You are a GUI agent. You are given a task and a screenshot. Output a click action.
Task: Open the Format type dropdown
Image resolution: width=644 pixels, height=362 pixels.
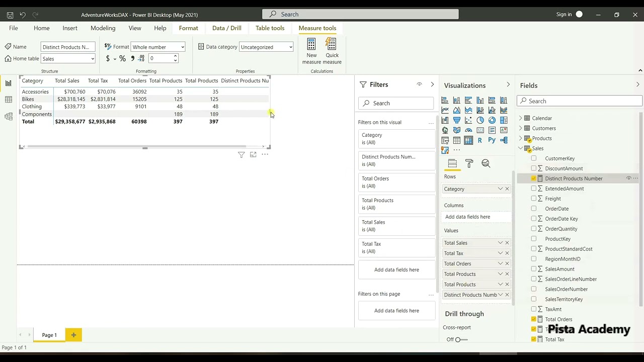(158, 47)
